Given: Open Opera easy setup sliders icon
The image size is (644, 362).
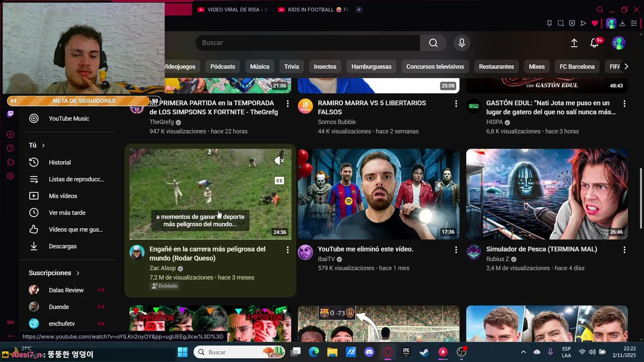Looking at the screenshot, I should pos(634,23).
